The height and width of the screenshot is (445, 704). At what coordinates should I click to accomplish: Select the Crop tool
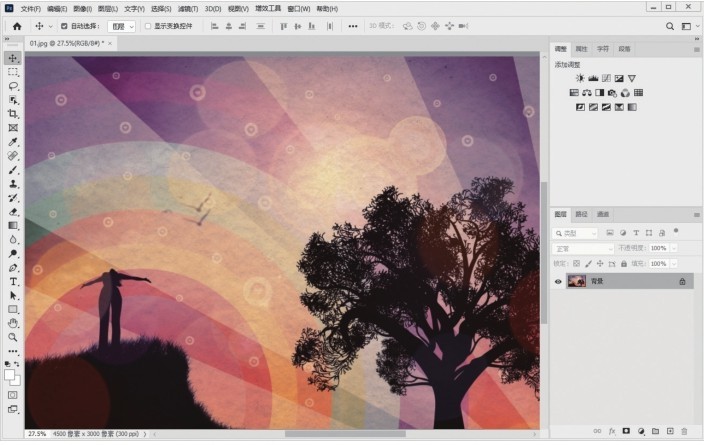pyautogui.click(x=13, y=114)
